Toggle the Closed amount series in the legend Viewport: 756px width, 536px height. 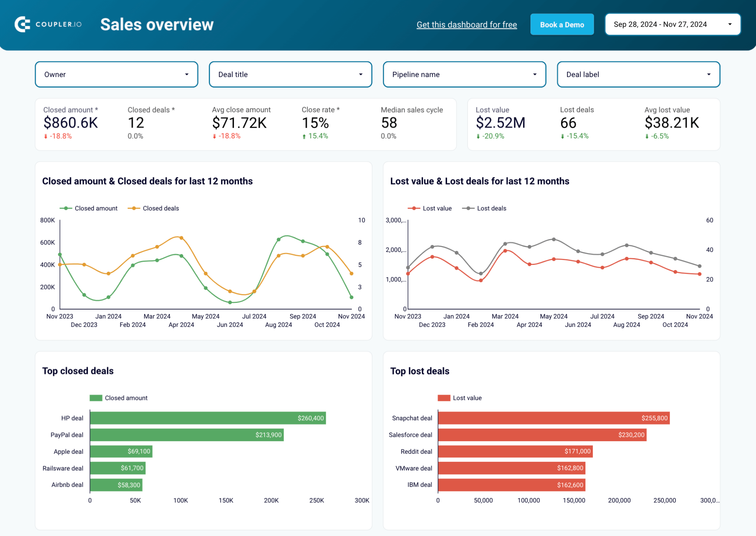(x=95, y=208)
